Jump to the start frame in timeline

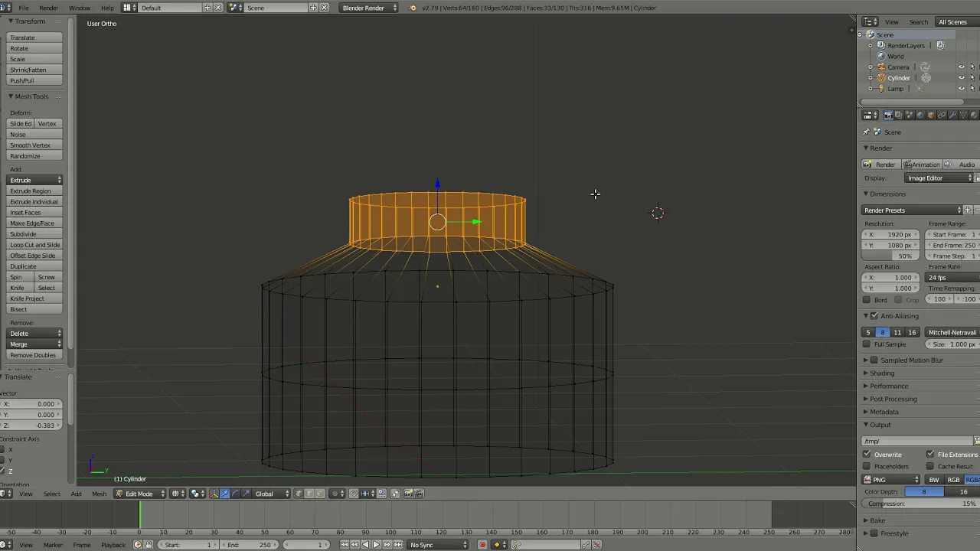click(345, 545)
